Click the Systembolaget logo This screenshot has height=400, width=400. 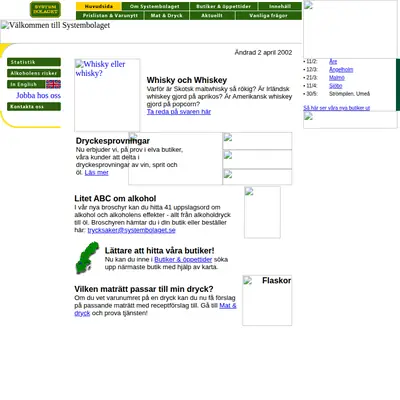(x=45, y=9)
